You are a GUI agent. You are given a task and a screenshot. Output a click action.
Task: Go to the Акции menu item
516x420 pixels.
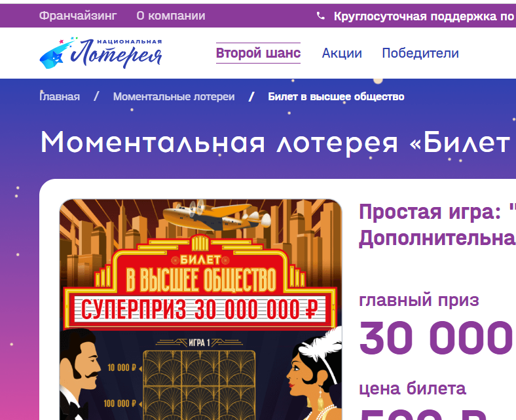tap(342, 53)
